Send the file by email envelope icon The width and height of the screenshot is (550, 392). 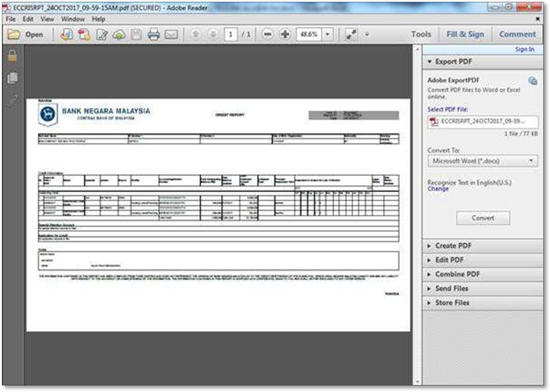(171, 34)
